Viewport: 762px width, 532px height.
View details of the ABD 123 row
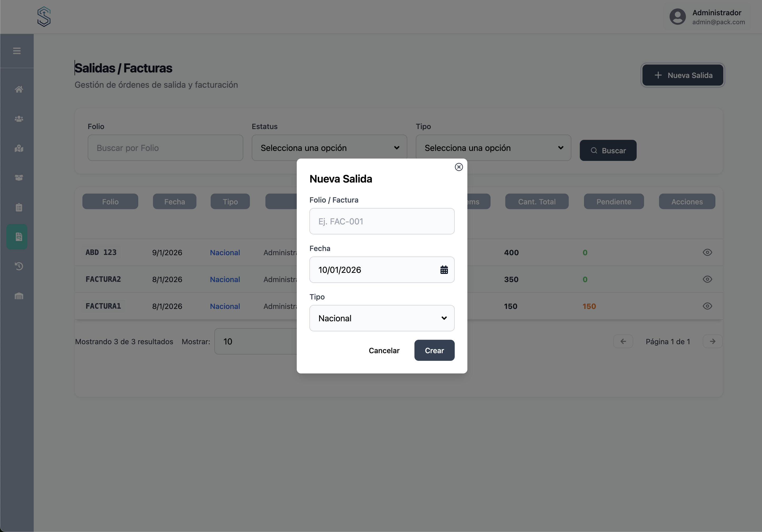click(707, 253)
